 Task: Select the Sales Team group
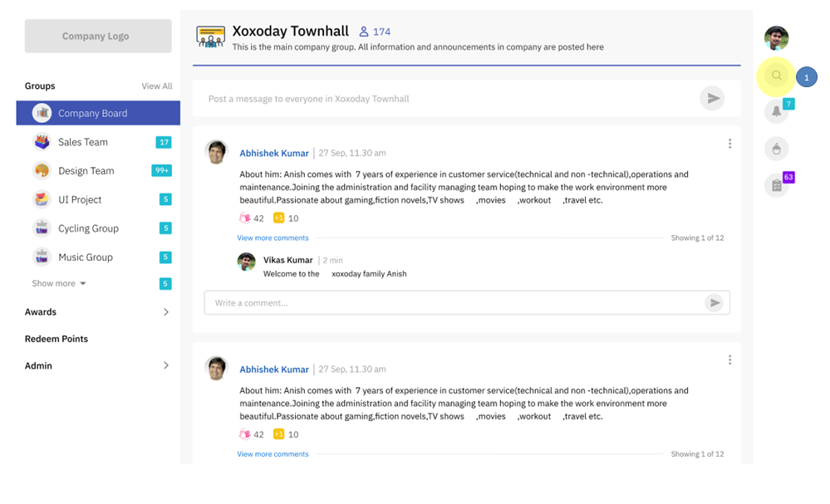point(99,142)
